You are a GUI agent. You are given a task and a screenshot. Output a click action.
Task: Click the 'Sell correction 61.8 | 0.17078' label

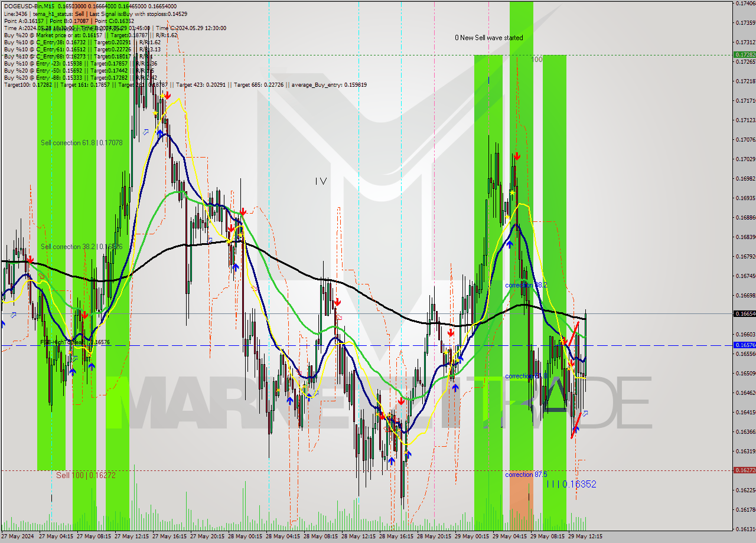point(82,142)
